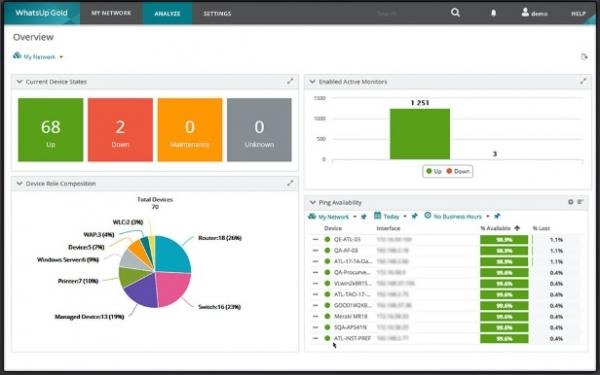600x375 pixels.
Task: Open My Network dropdown arrow in Ping Availability
Action: [355, 217]
